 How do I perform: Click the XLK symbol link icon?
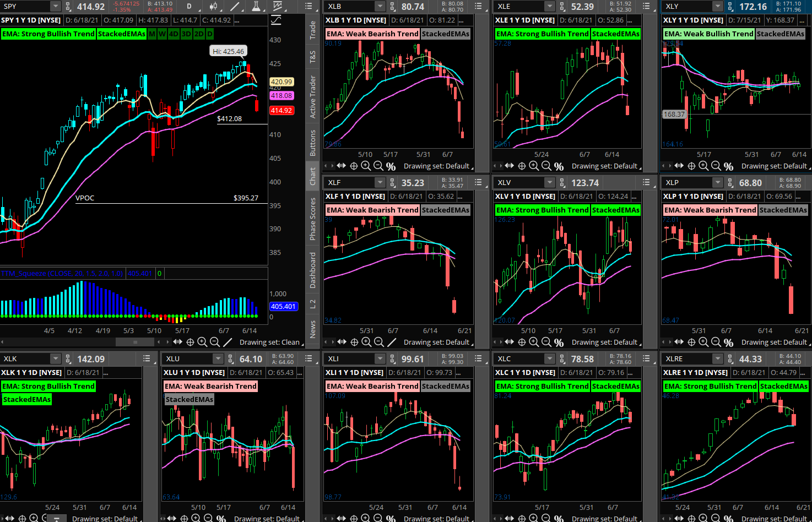tap(68, 359)
